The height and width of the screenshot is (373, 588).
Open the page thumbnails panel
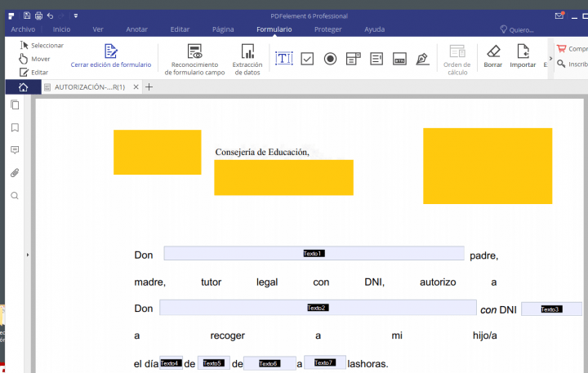click(x=15, y=105)
